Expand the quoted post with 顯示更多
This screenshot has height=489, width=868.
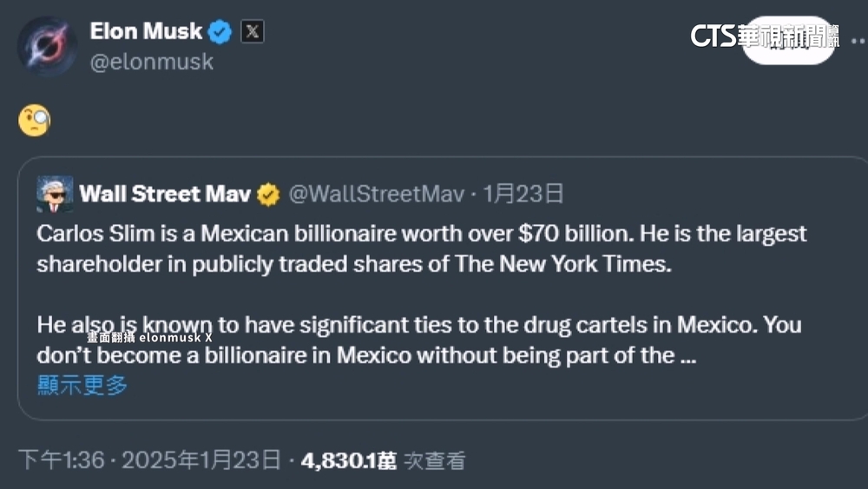pos(82,385)
